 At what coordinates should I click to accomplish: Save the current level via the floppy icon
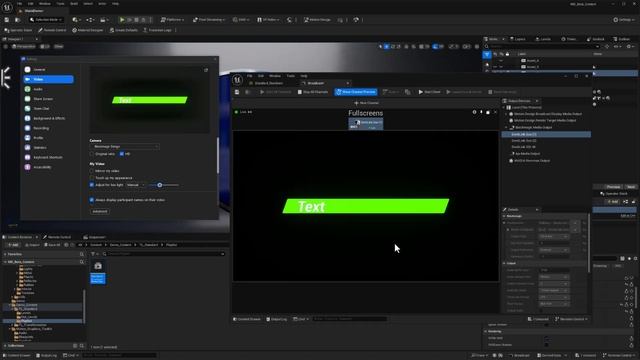(7, 20)
